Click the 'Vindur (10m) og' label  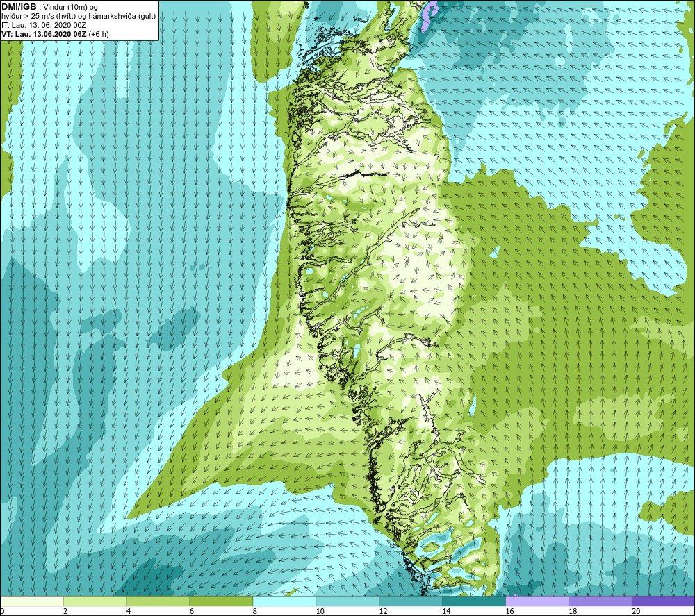pos(71,7)
